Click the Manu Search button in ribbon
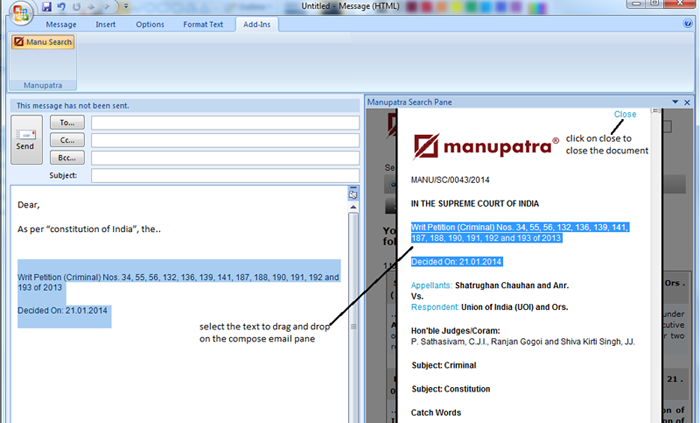This screenshot has height=423, width=700. (x=42, y=42)
